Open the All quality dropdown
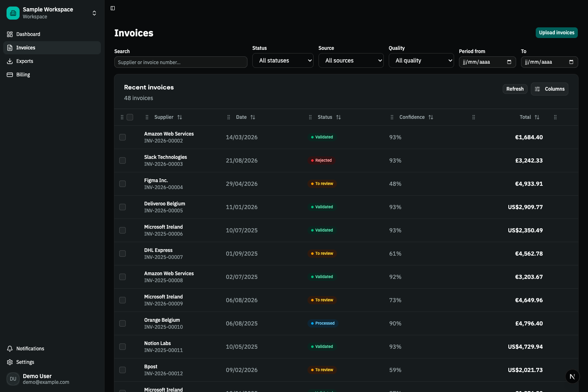The image size is (588, 392). pos(421,60)
